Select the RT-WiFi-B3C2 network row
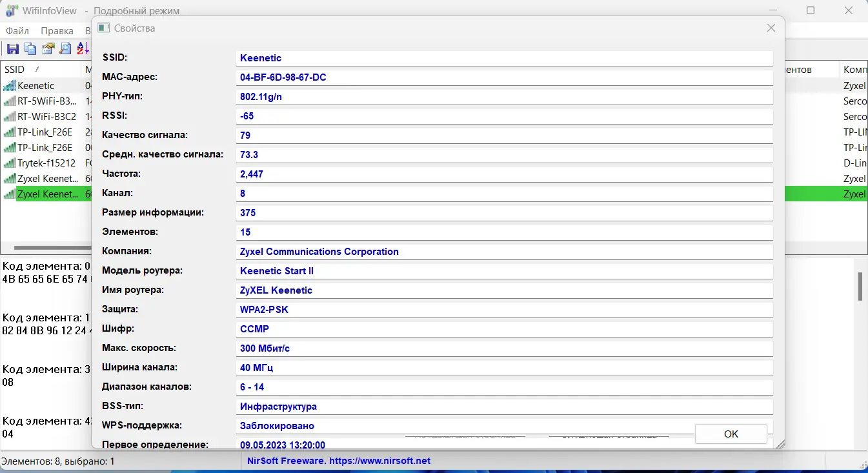 click(x=47, y=117)
